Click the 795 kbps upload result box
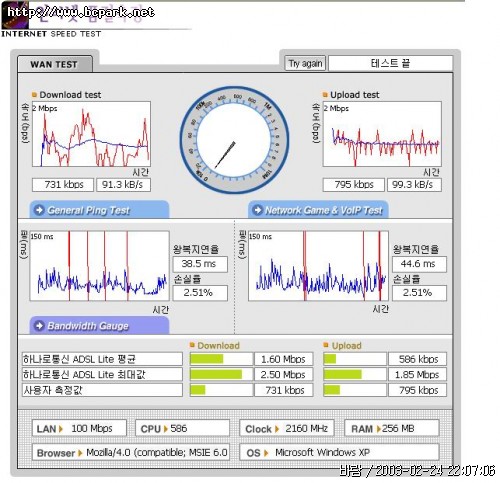Image resolution: width=500 pixels, height=483 pixels. pyautogui.click(x=354, y=185)
